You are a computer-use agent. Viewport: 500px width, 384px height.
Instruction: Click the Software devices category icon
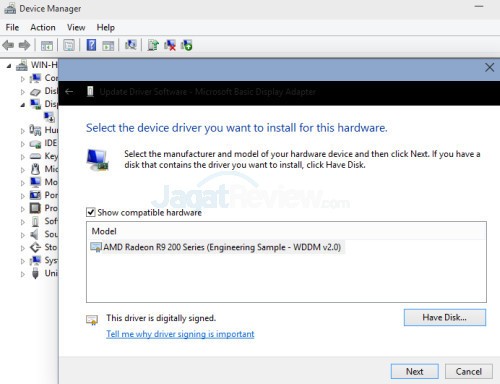pyautogui.click(x=35, y=221)
